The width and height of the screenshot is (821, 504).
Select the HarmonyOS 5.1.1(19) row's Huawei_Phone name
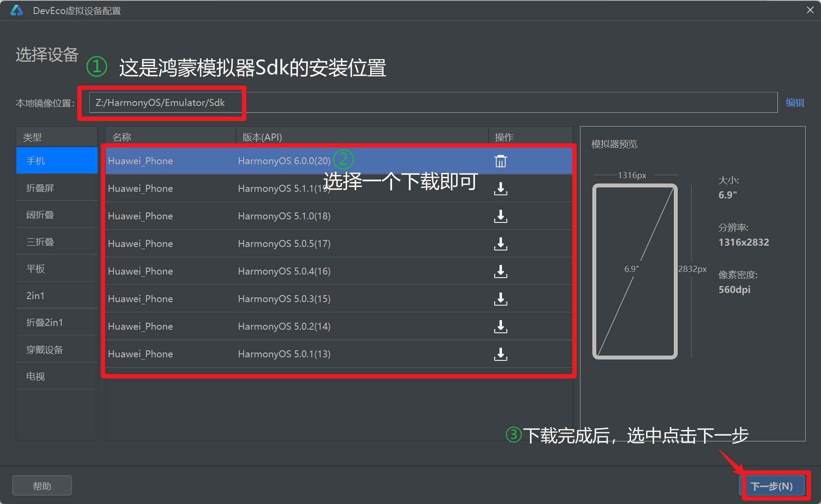[140, 188]
